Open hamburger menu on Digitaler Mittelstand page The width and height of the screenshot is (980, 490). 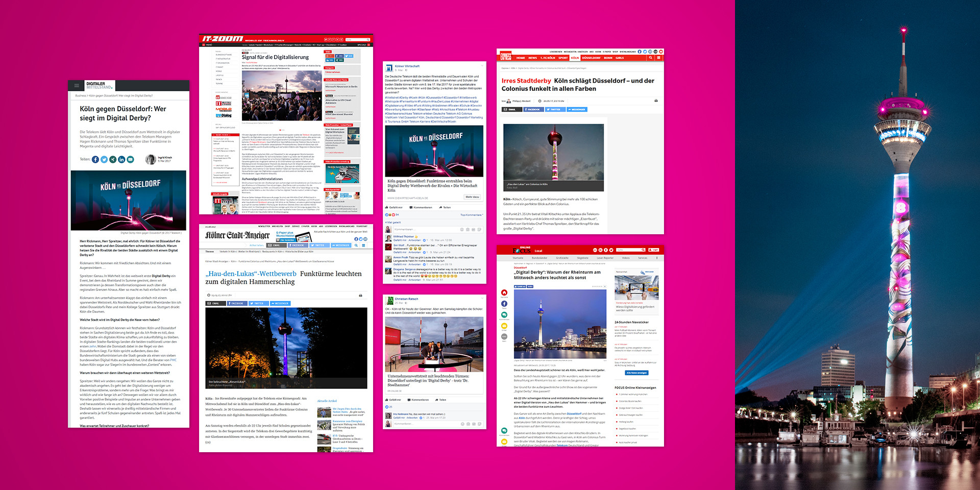(77, 86)
